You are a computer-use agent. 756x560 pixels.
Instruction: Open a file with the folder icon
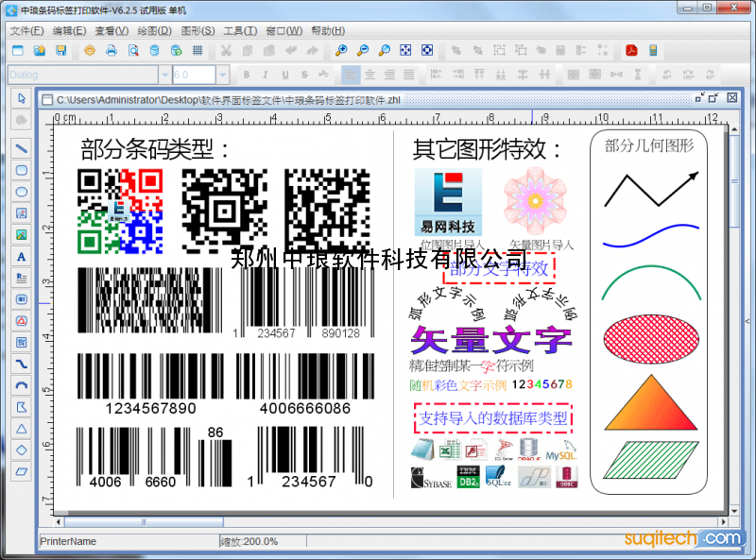tap(40, 50)
